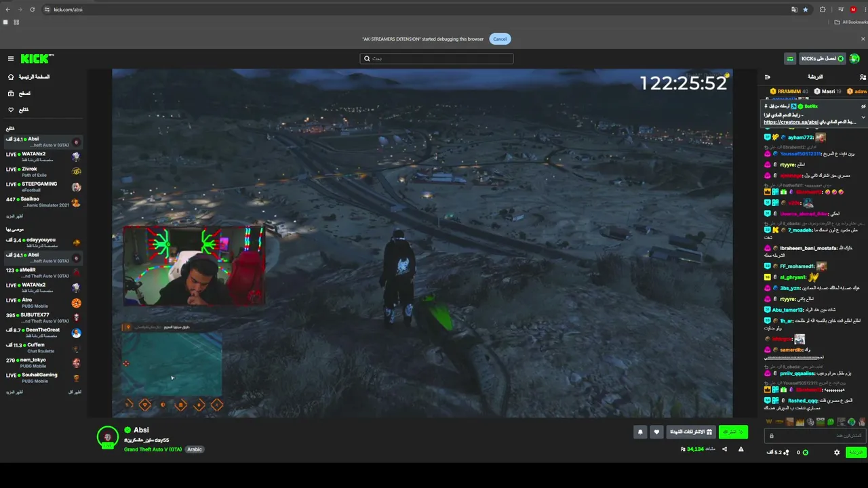Screen dimensions: 868x488
Task: Open the Browse sidebar item
Action: point(19,94)
